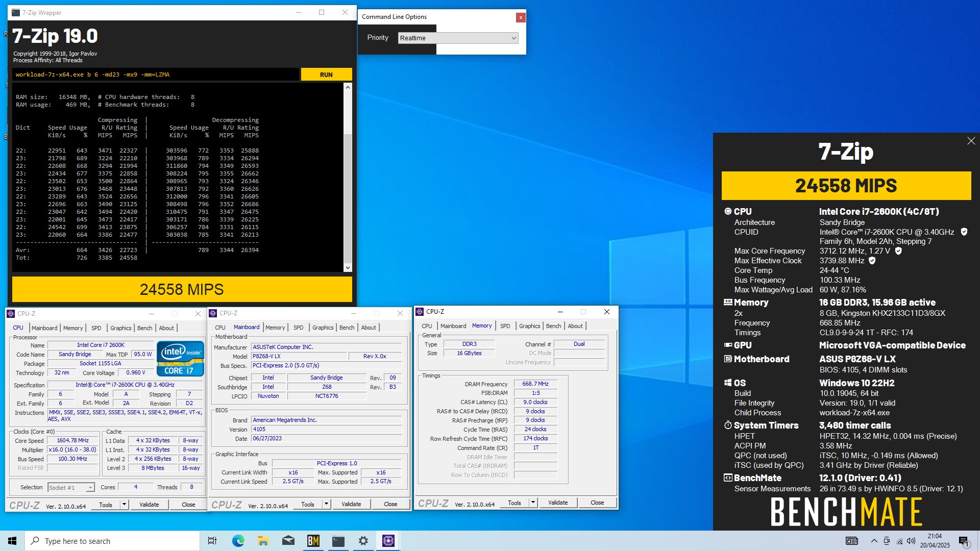Viewport: 980px width, 551px height.
Task: Click the taskbar search box
Action: point(112,541)
